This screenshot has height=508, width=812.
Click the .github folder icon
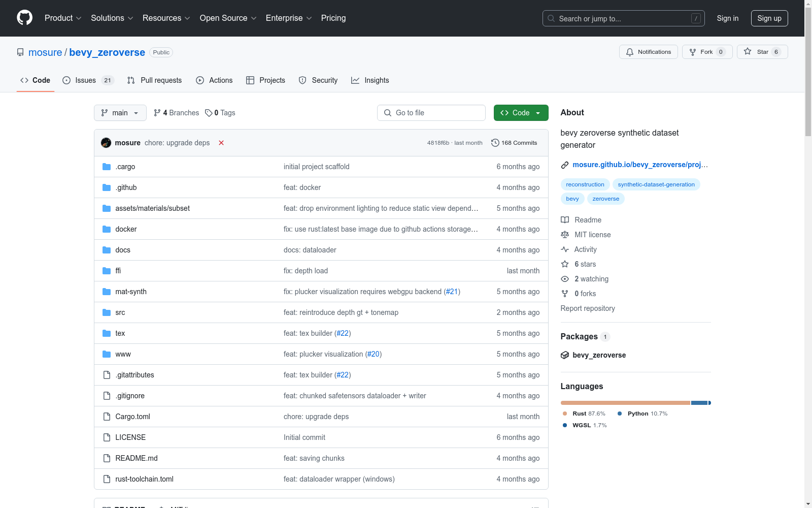click(107, 187)
